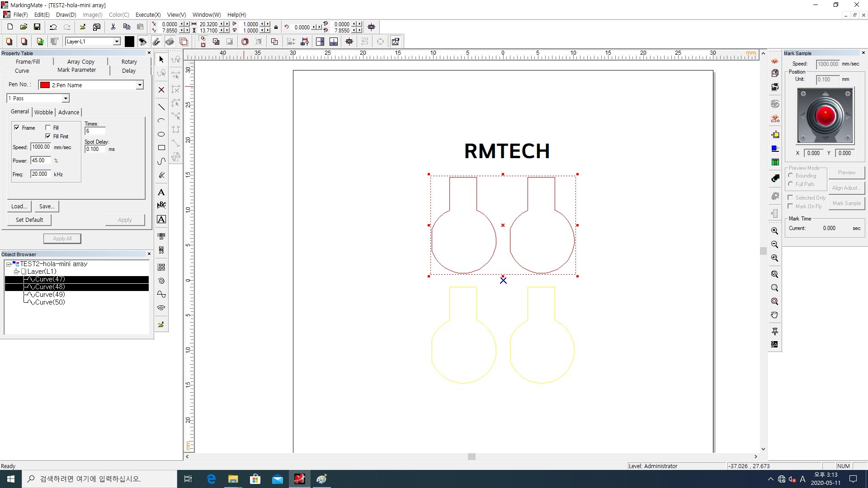This screenshot has width=868, height=488.
Task: Click the zoom in magnifier icon
Action: (775, 231)
